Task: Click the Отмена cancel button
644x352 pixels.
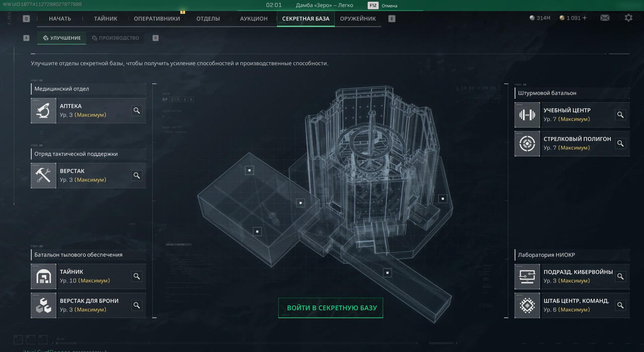Action: coord(389,6)
